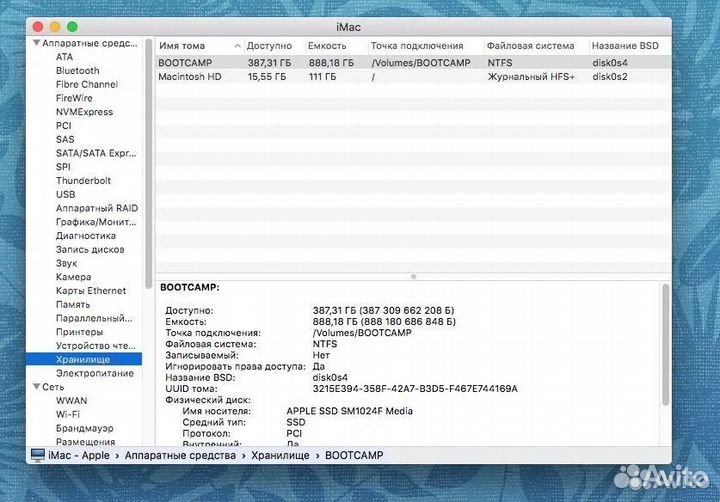Go to iMac - Apple in path bar
Image resolution: width=720 pixels, height=502 pixels.
pyautogui.click(x=79, y=456)
